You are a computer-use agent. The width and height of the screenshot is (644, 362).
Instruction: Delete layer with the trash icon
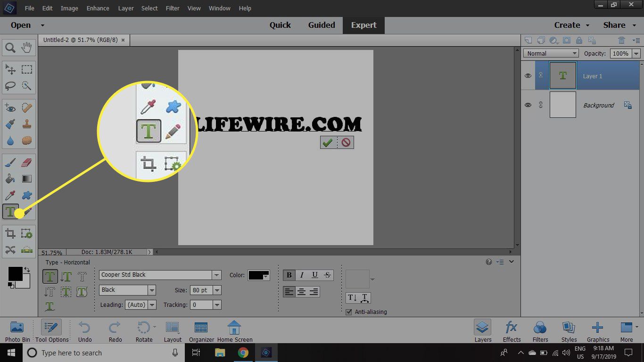click(622, 41)
